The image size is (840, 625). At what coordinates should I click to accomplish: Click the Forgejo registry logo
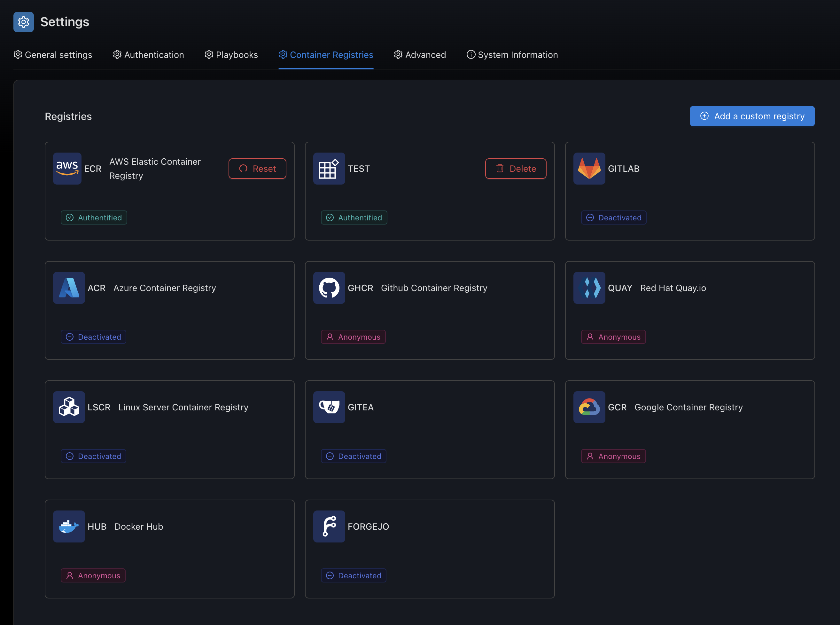329,526
